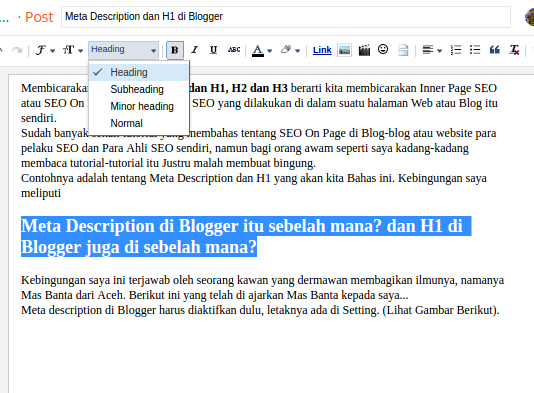Open the font size selector
534x393 pixels.
[x=73, y=50]
